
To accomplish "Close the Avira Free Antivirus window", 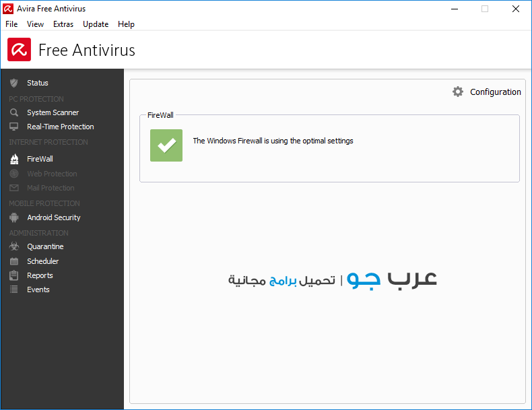I will click(x=516, y=9).
